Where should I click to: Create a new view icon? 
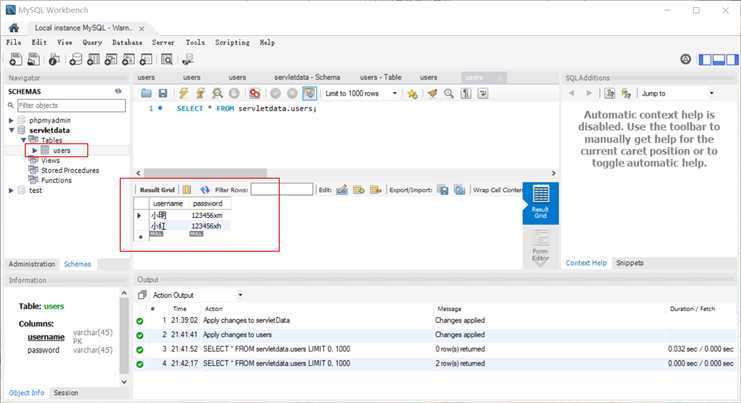111,59
